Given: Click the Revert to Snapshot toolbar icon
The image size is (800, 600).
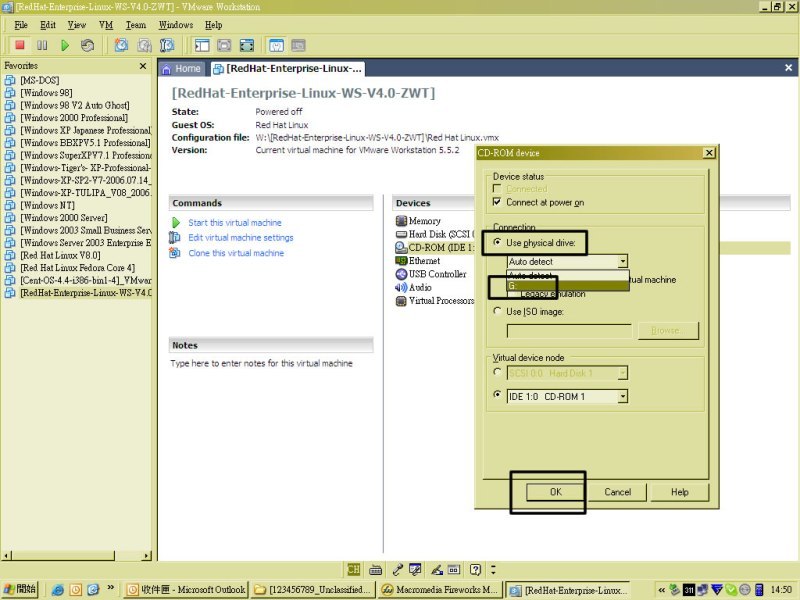Looking at the screenshot, I should (x=144, y=45).
